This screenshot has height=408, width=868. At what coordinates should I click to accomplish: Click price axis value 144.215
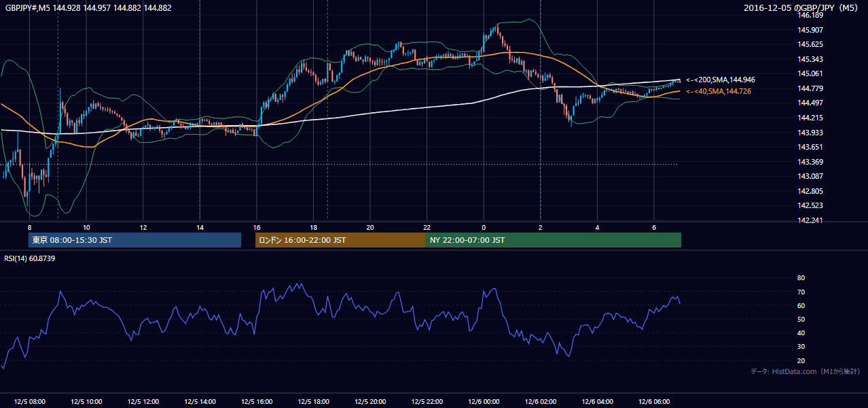[810, 118]
